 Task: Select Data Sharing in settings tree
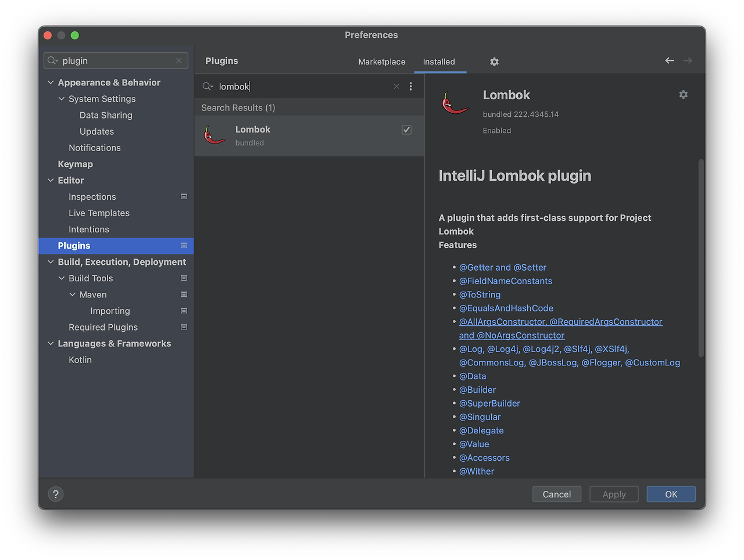(x=106, y=115)
